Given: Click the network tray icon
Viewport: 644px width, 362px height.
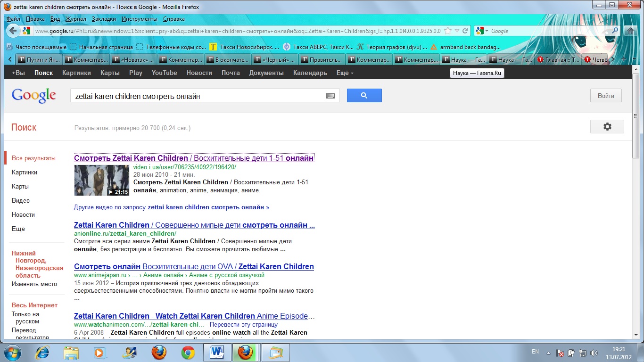Looking at the screenshot, I should point(582,353).
